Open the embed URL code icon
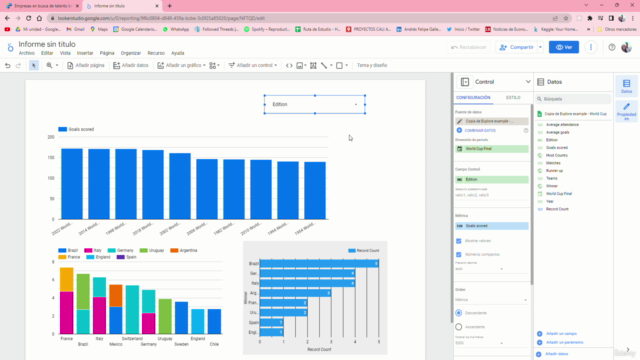 [x=289, y=65]
